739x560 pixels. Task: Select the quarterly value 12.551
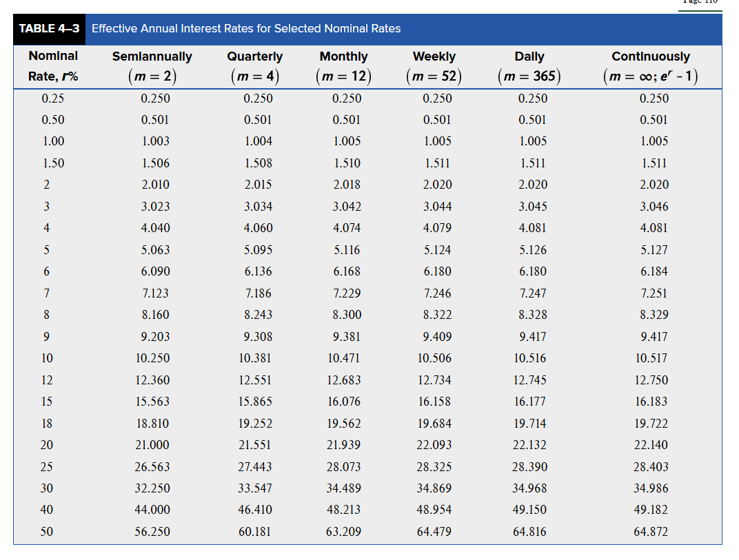tap(255, 380)
